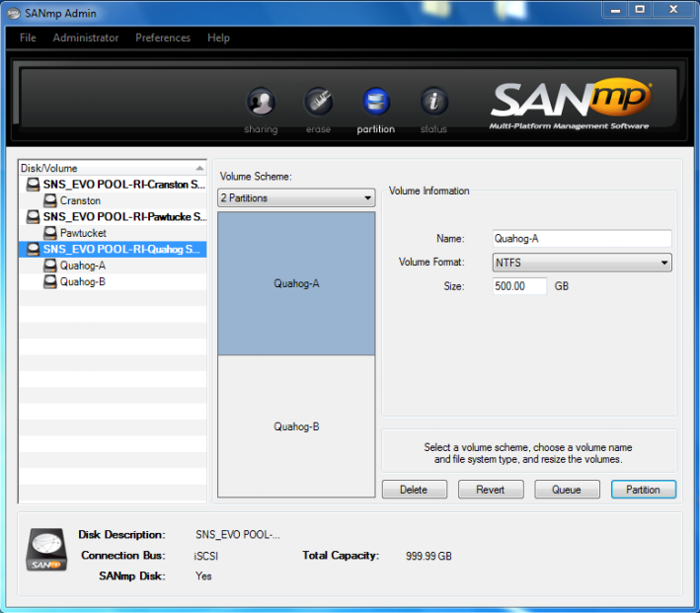Click the SANmp Admin title bar icon
Viewport: 700px width, 613px height.
(x=14, y=14)
